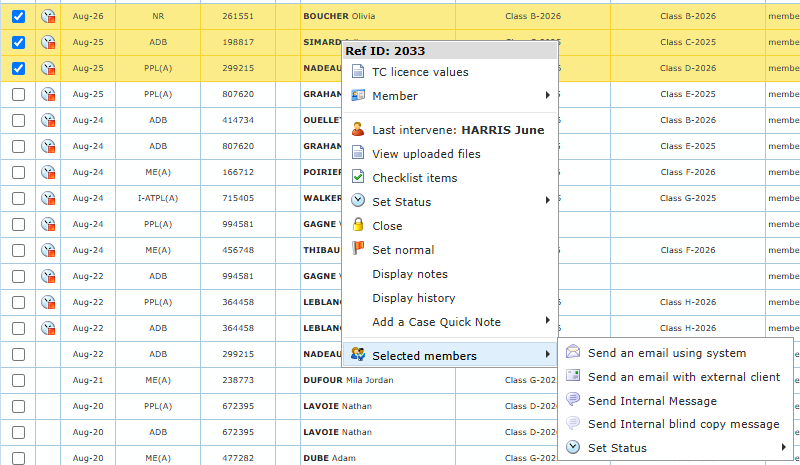The width and height of the screenshot is (800, 465).
Task: Expand Add a Case Quick Note arrow
Action: coord(547,320)
